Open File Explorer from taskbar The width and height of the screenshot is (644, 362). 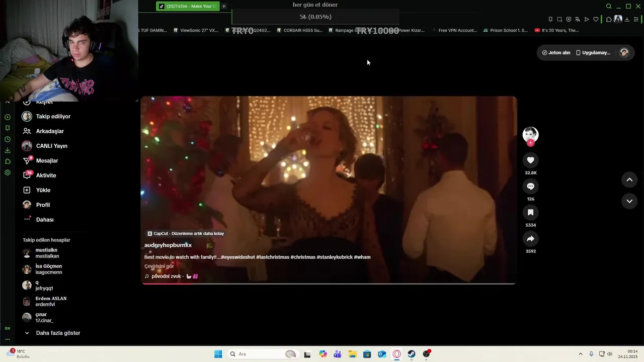[x=352, y=354]
